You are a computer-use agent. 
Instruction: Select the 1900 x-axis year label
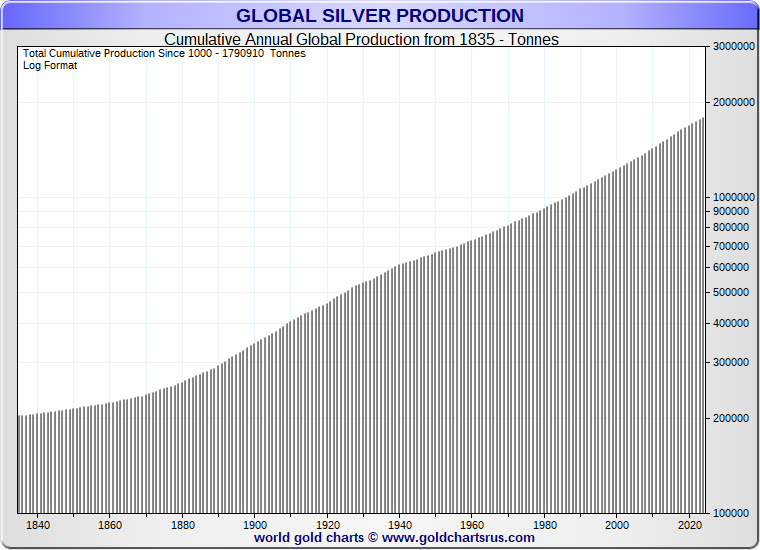(255, 525)
